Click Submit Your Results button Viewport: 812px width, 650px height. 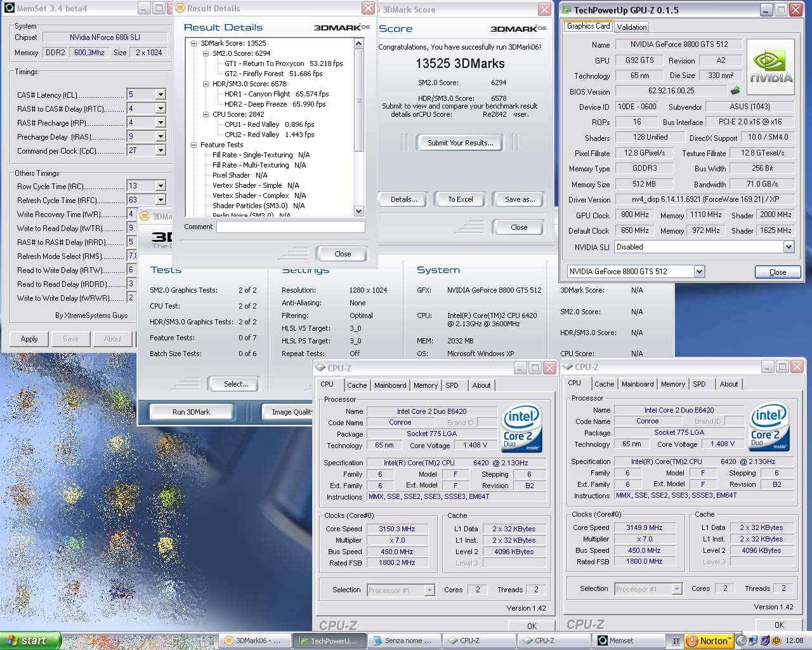pyautogui.click(x=460, y=143)
